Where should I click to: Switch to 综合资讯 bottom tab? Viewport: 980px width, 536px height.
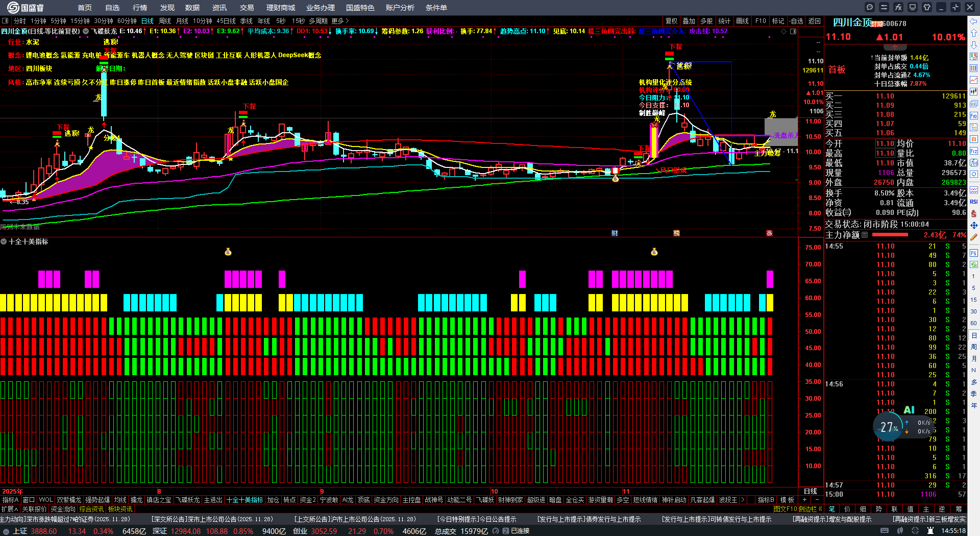(x=91, y=509)
